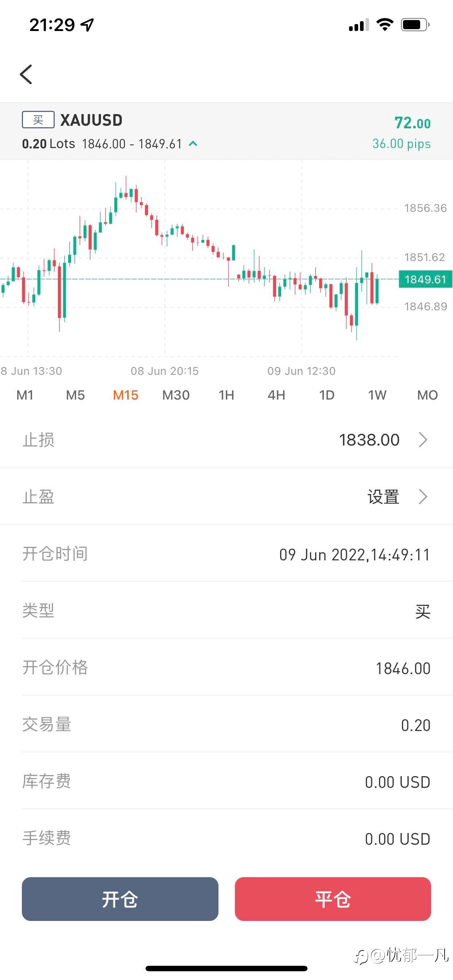Show the MO monthly chart
This screenshot has width=453, height=980.
point(427,395)
